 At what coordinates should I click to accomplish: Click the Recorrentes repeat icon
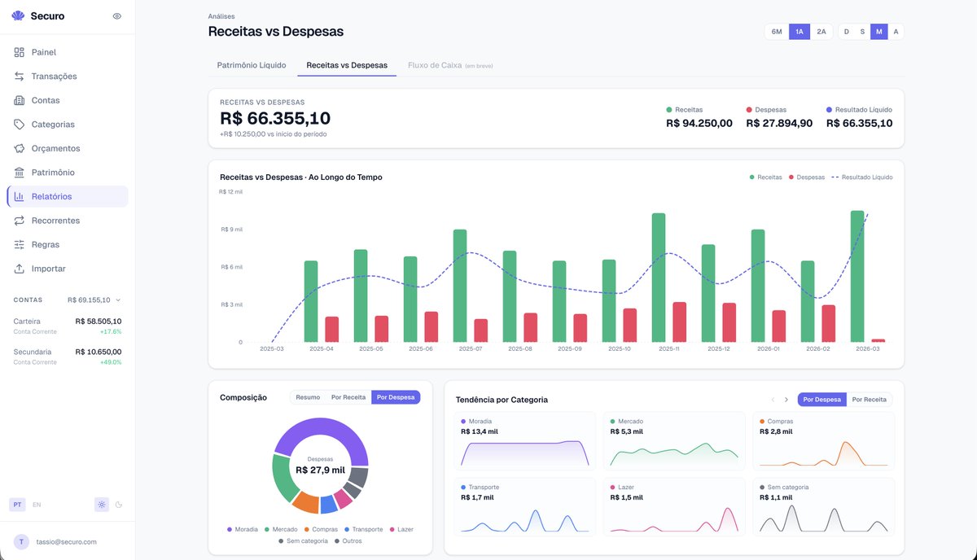20,221
